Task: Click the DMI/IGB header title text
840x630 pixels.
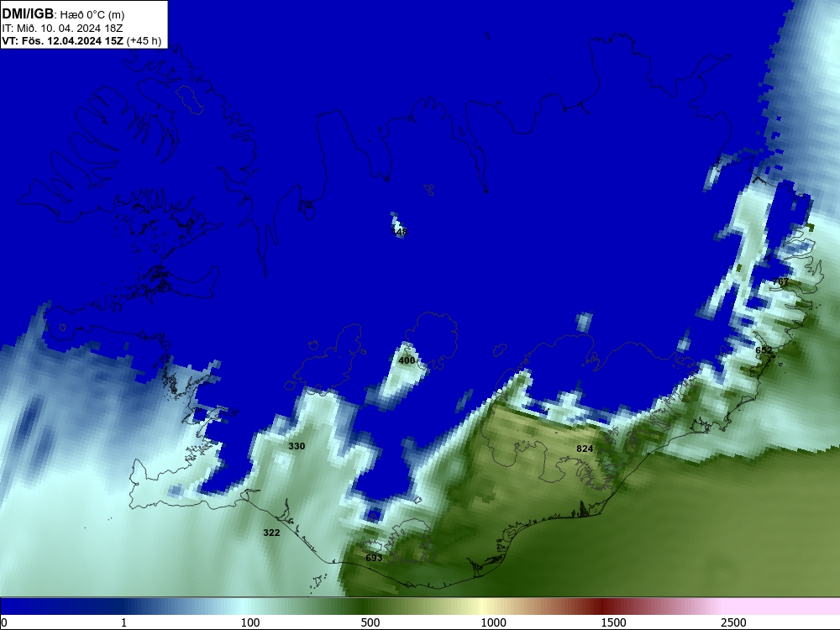Action: click(28, 14)
